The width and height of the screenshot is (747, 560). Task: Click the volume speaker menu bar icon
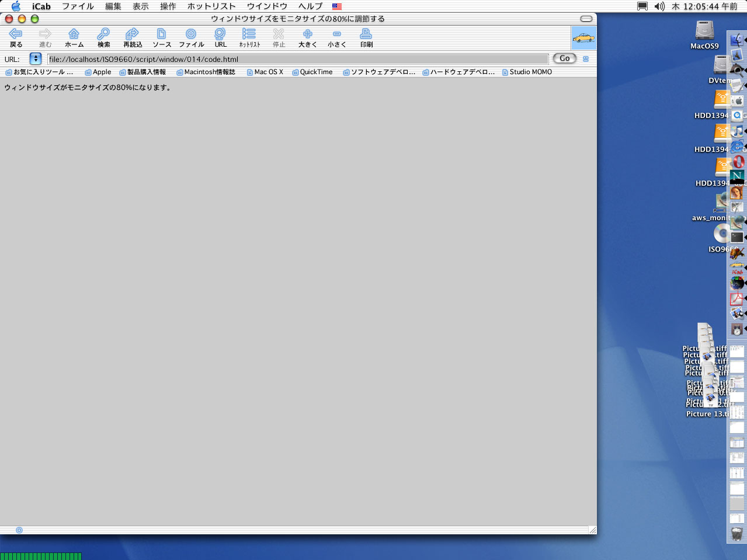(x=659, y=6)
